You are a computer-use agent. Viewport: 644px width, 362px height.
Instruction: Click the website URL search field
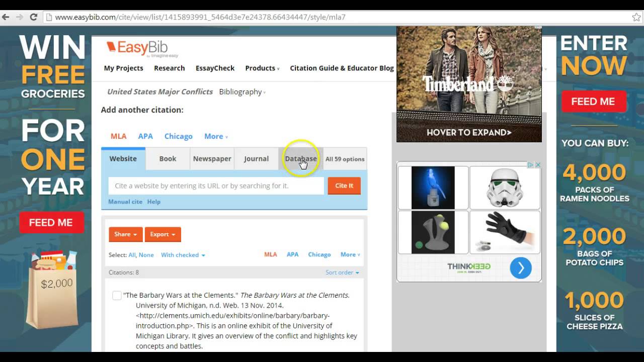tap(216, 186)
